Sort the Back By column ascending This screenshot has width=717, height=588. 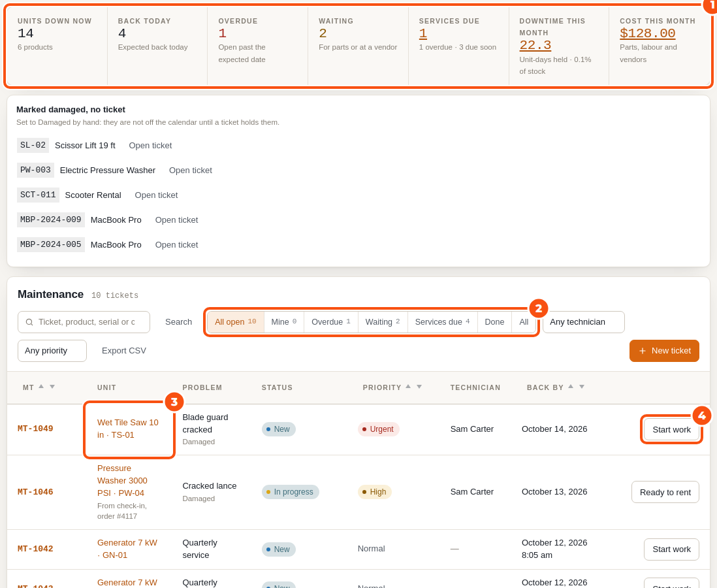click(571, 387)
